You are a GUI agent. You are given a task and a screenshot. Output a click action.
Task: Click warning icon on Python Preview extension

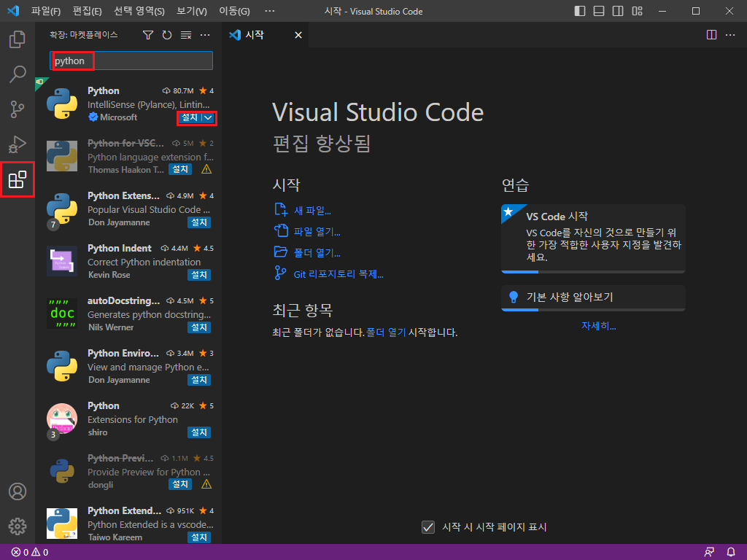(x=206, y=484)
